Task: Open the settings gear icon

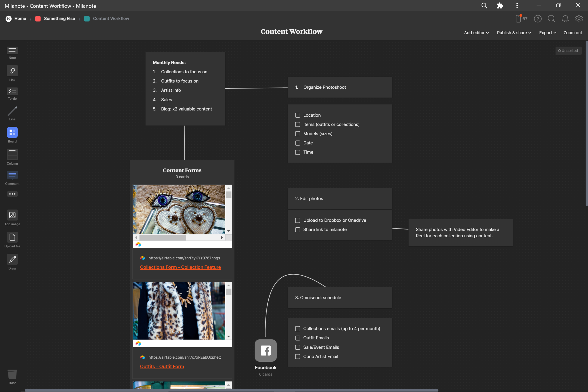Action: (x=579, y=19)
